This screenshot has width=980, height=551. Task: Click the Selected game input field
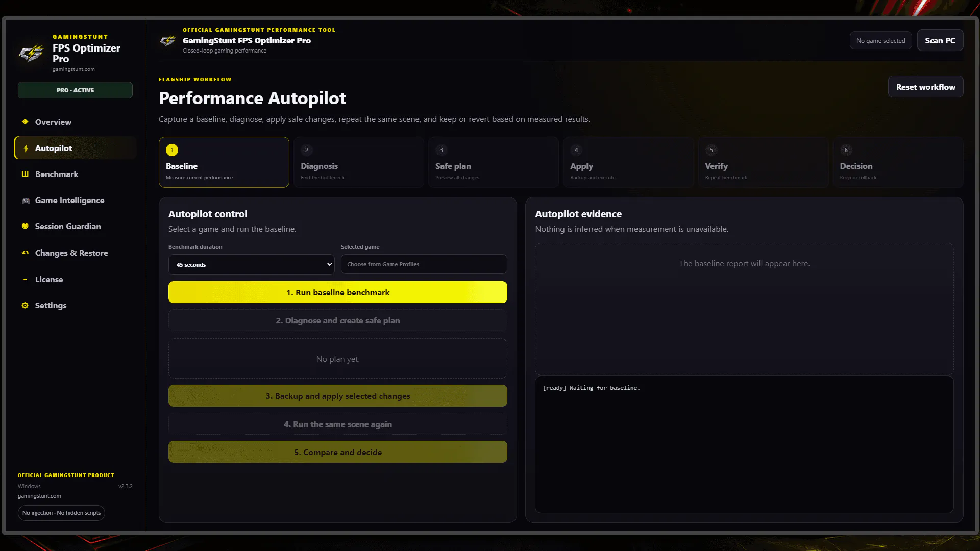pos(424,264)
